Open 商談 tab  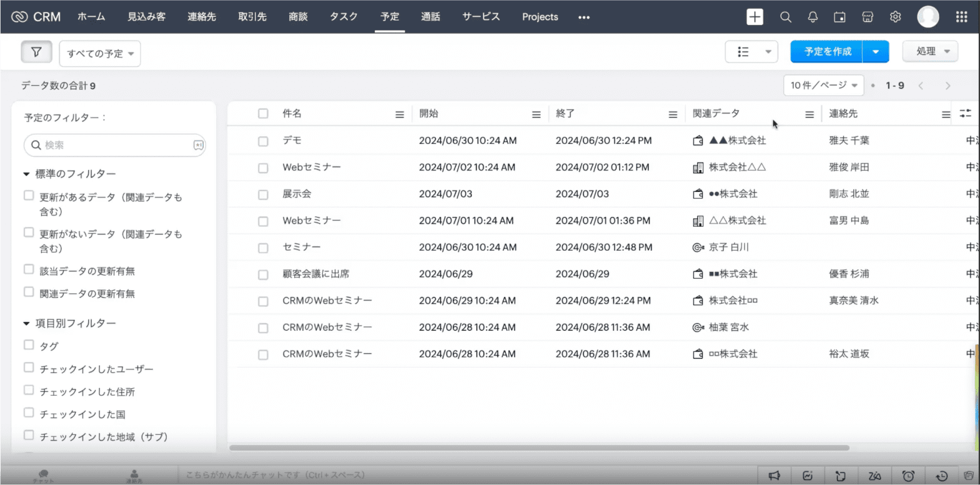click(298, 17)
